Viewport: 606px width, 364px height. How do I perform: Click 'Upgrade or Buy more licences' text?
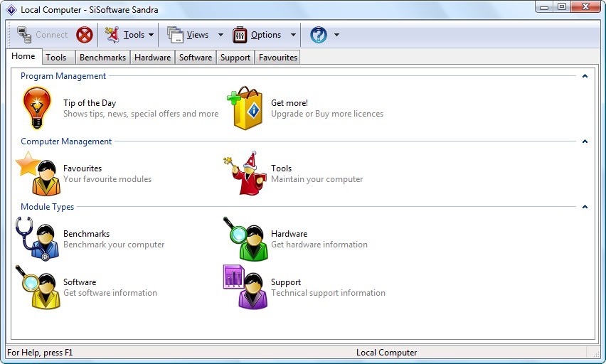(327, 114)
